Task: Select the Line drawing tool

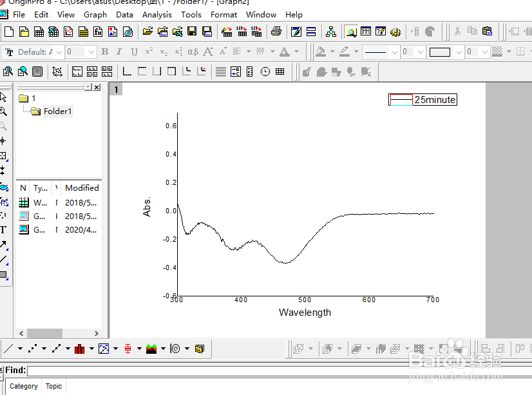Action: (x=3, y=260)
